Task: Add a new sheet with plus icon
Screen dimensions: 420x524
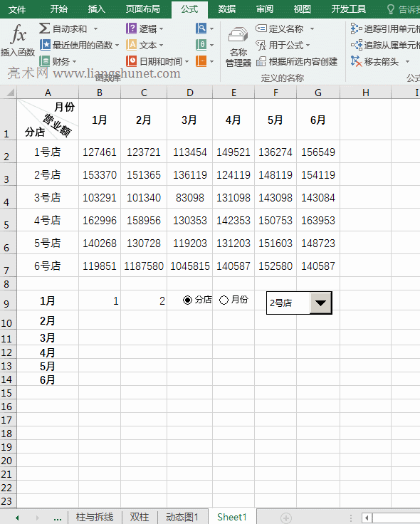Action: 285,518
